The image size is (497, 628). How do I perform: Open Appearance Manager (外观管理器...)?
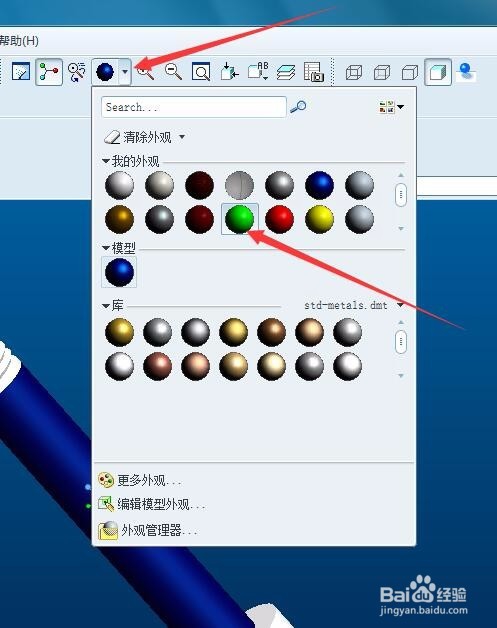point(148,530)
